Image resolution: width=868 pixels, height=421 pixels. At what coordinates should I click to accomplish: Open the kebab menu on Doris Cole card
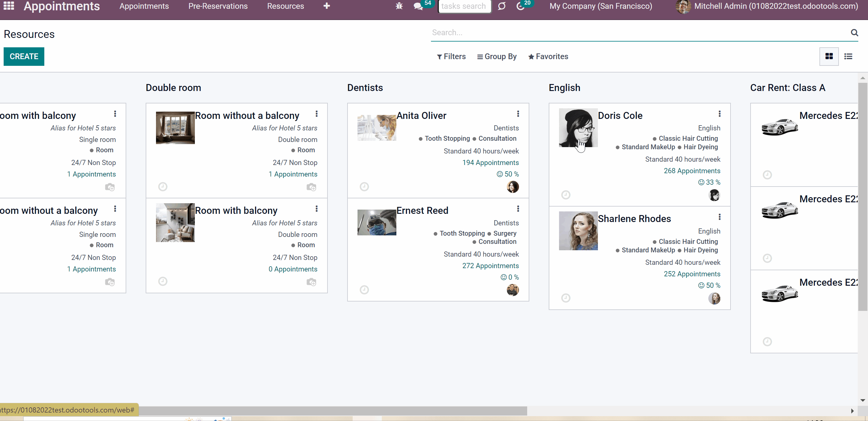719,114
